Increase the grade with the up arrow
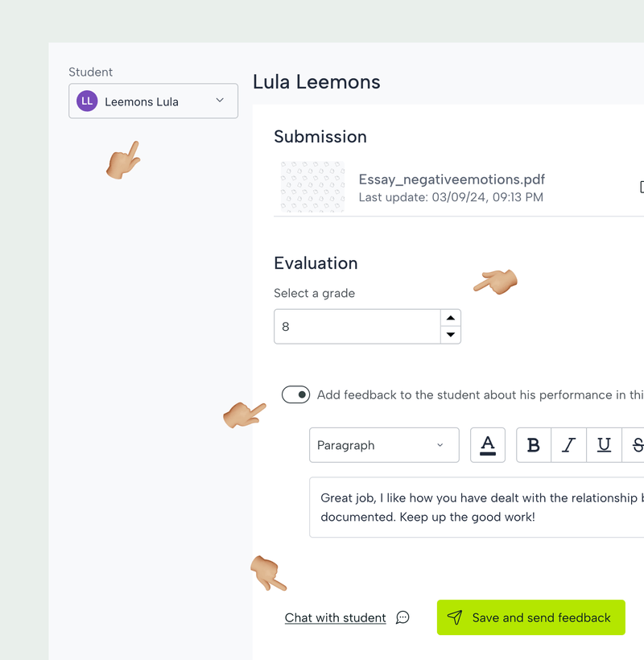Screen dimensions: 644x660 [451, 318]
